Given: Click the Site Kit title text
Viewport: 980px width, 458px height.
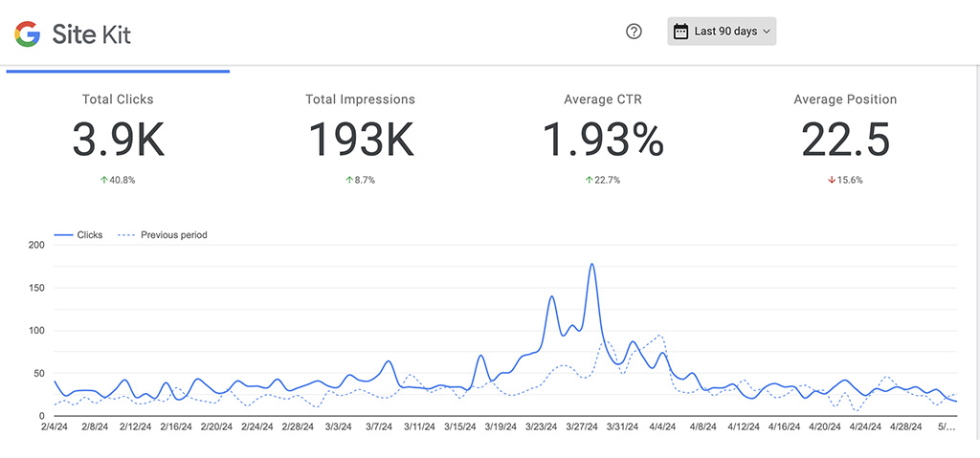Looking at the screenshot, I should pos(93,34).
